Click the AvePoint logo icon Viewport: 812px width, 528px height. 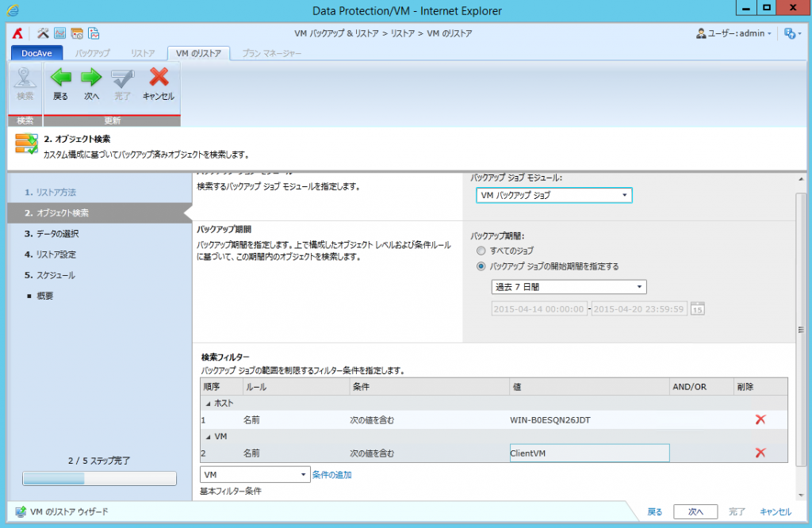click(17, 33)
